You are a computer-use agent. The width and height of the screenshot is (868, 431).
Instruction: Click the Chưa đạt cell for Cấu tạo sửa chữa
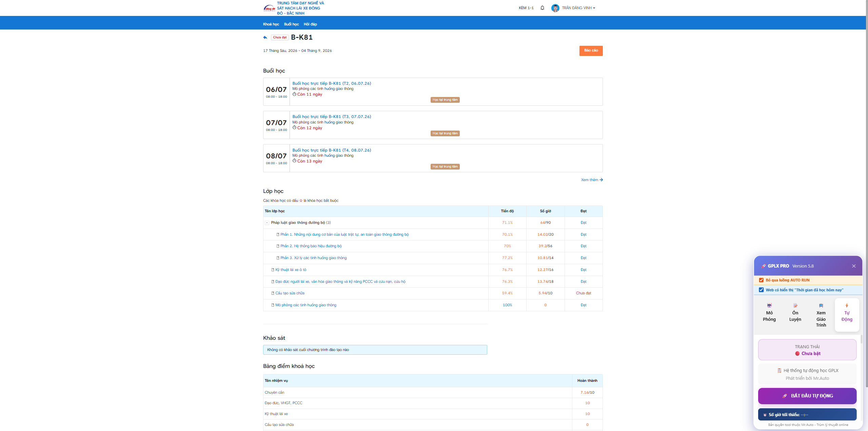point(583,293)
